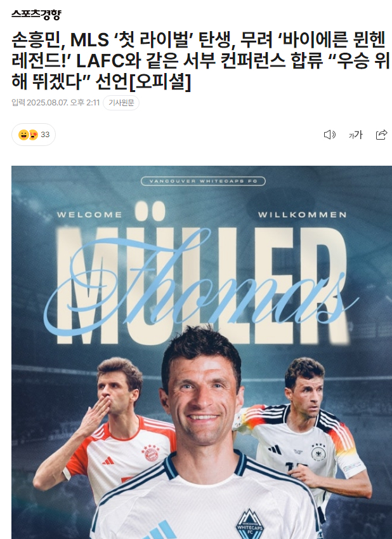Open the Müller welcome poster image
Viewport: 392px width, 539px height.
click(x=202, y=352)
